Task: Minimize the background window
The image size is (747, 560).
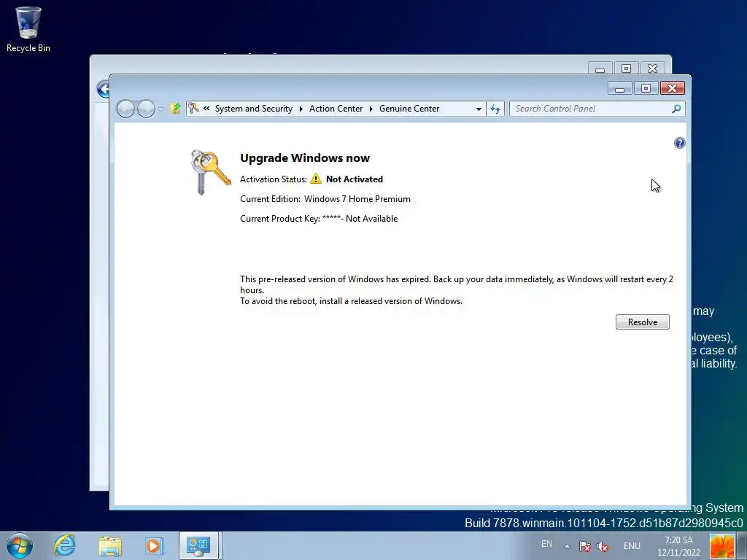Action: click(600, 69)
